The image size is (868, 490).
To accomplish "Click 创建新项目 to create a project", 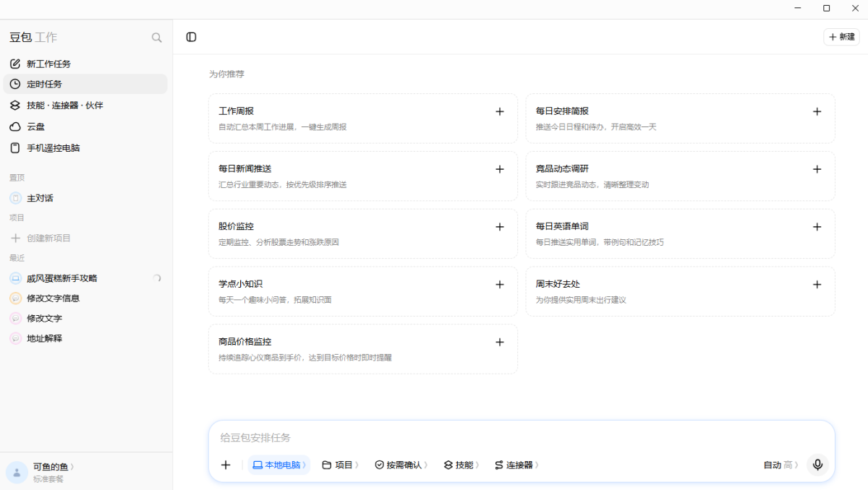I will [x=85, y=238].
